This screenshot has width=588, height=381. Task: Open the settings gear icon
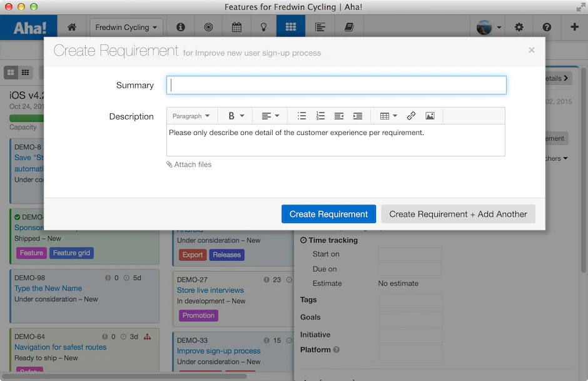[519, 27]
